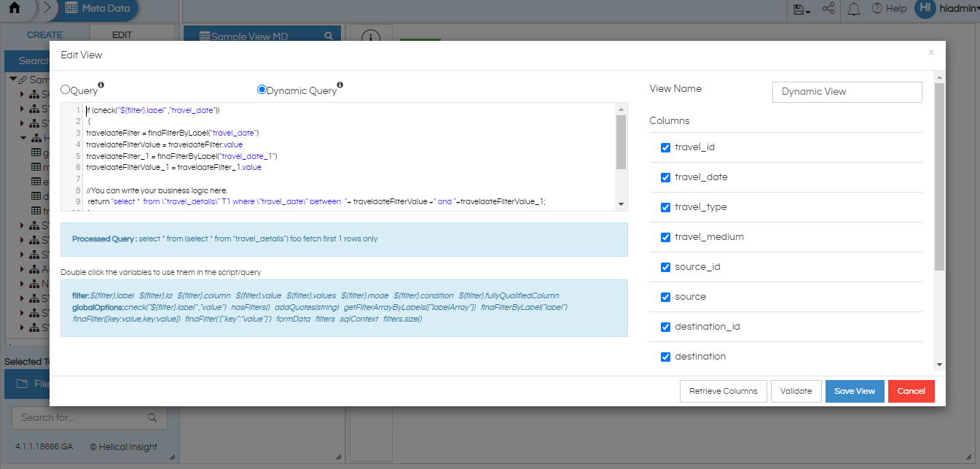Click the info icon beside Query
The width and height of the screenshot is (980, 469).
101,85
